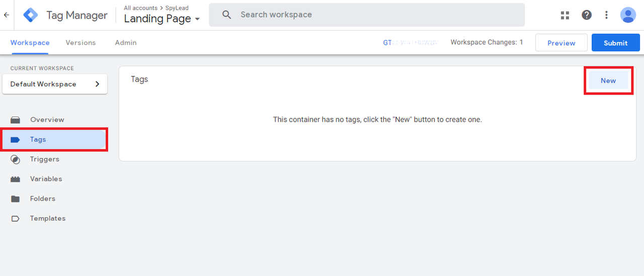The width and height of the screenshot is (644, 276).
Task: Open Templates from the sidebar
Action: coord(48,218)
